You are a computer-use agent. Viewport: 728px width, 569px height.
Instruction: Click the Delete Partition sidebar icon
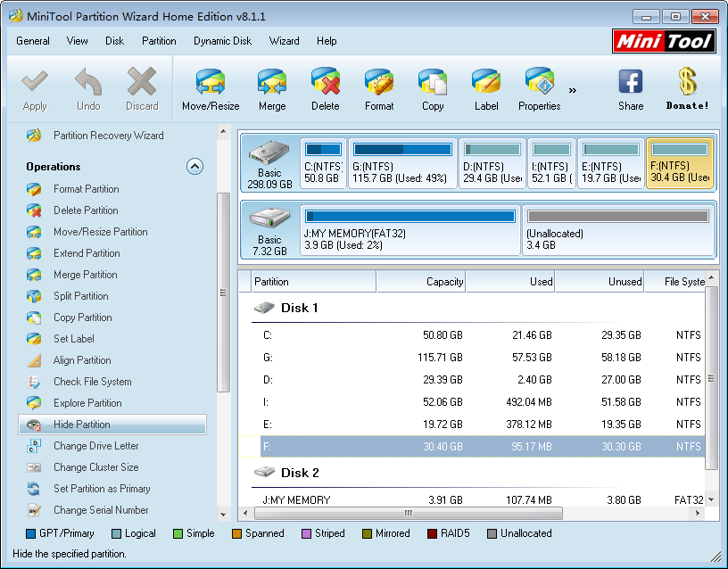point(34,210)
